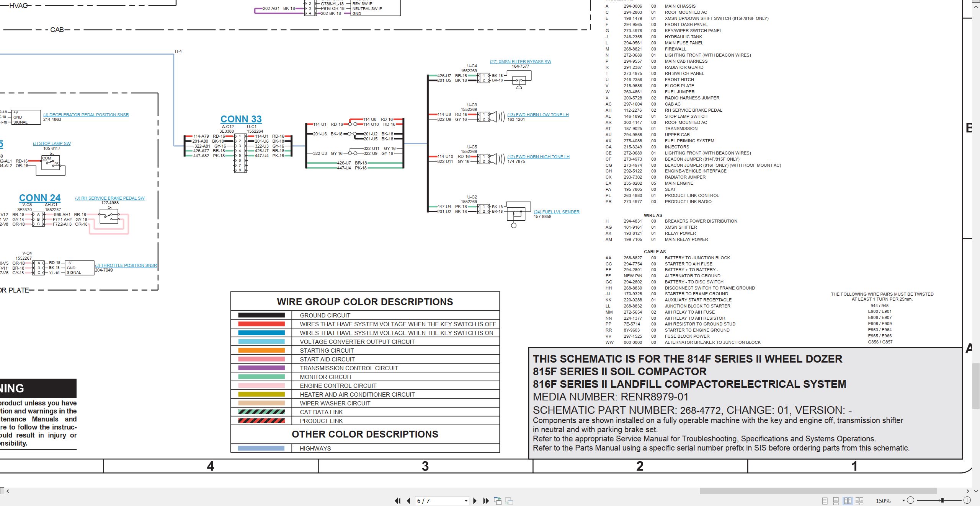Switch to continuous page layout
Viewport: 980px width, 506px height.
(x=836, y=501)
